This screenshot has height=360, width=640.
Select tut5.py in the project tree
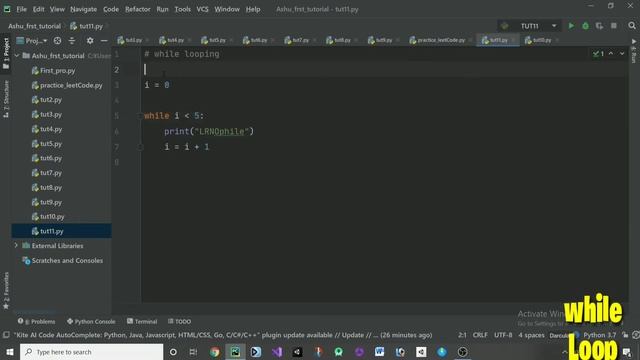pos(51,144)
